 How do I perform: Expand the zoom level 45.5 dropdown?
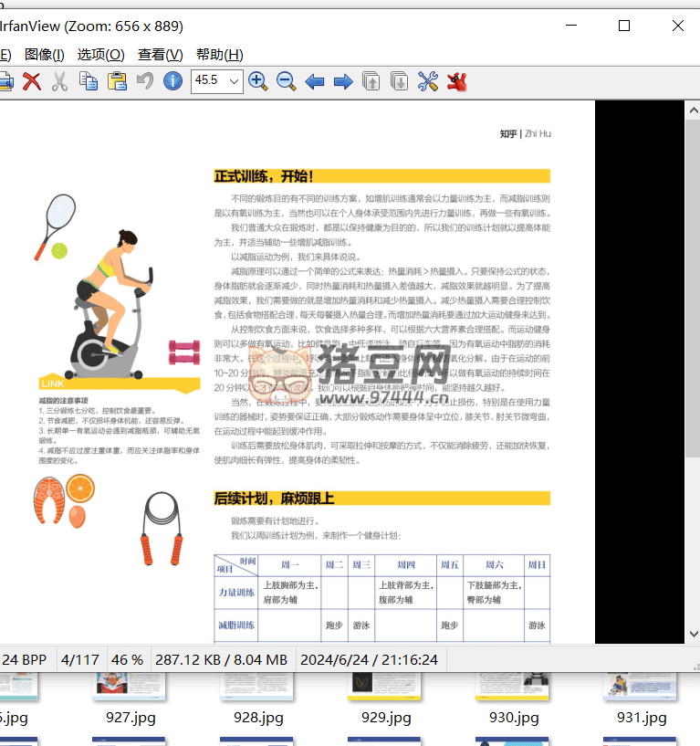coord(234,81)
